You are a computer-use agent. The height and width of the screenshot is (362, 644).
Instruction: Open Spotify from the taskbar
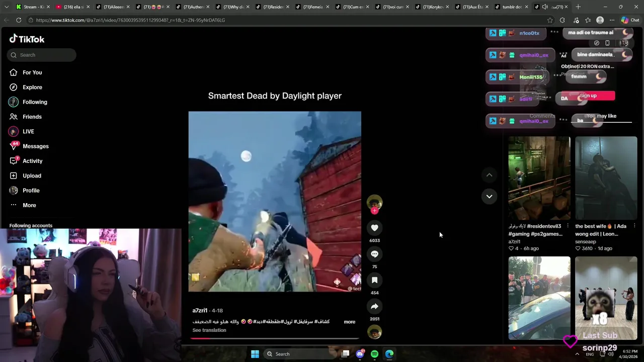[374, 354]
